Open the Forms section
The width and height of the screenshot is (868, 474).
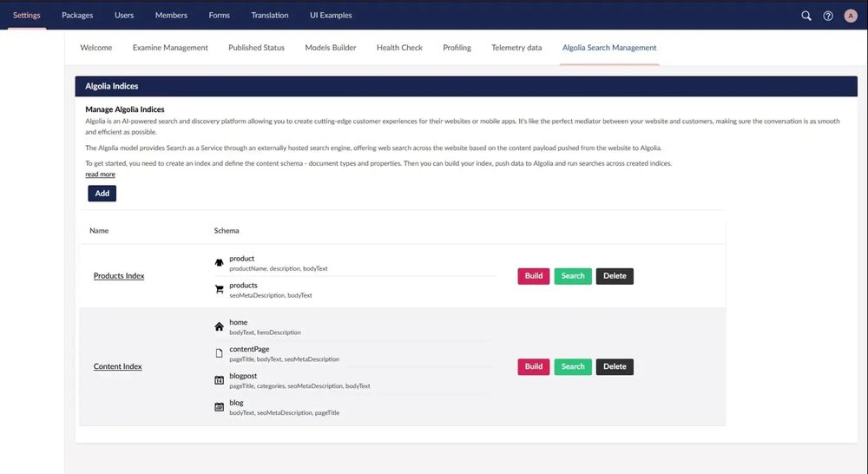coord(220,15)
